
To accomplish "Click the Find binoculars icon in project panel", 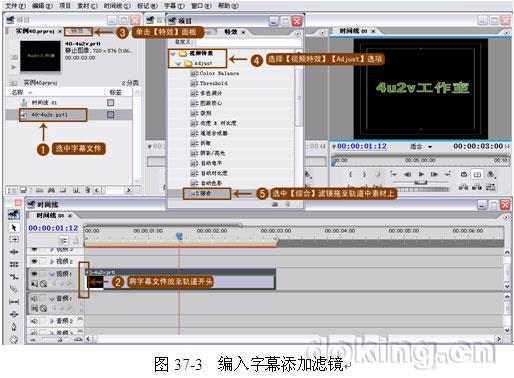I will 51,190.
